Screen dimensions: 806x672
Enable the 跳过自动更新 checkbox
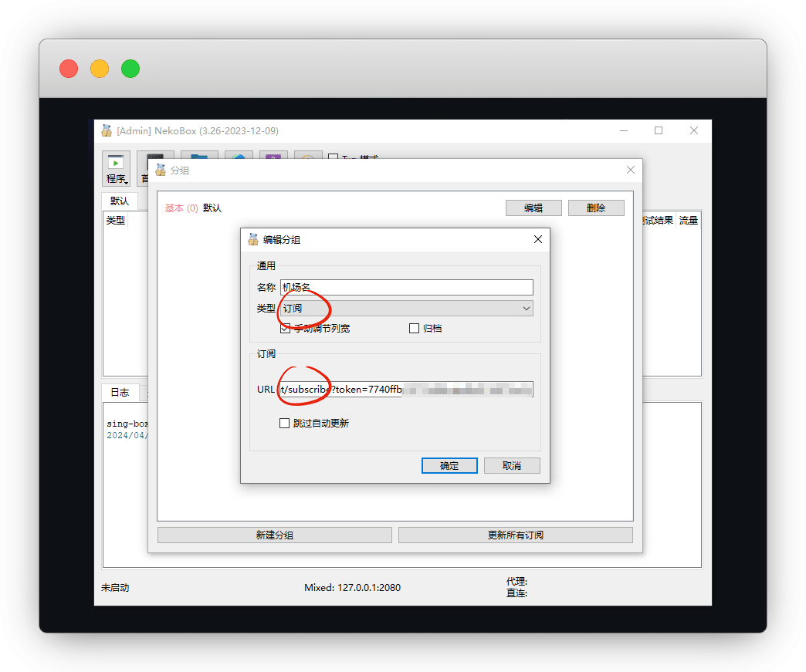coord(285,423)
